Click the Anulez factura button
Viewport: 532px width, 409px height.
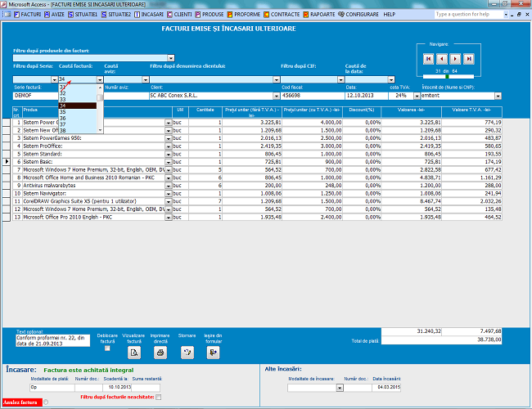pos(22,402)
